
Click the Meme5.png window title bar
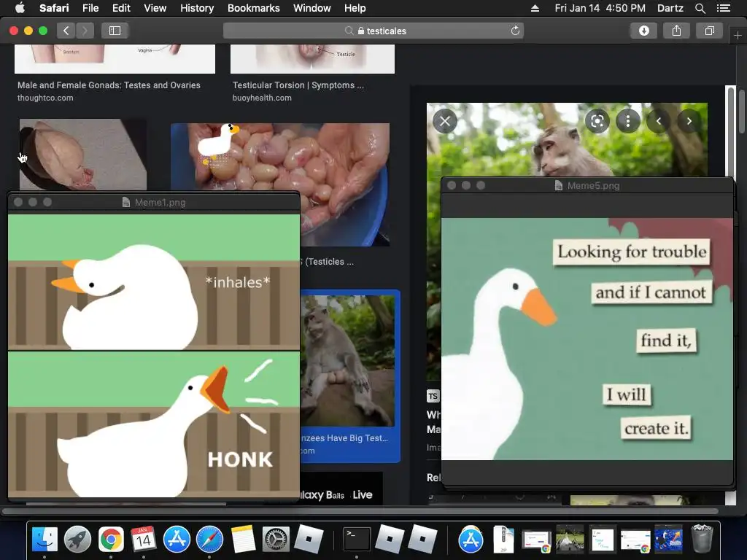pos(587,186)
